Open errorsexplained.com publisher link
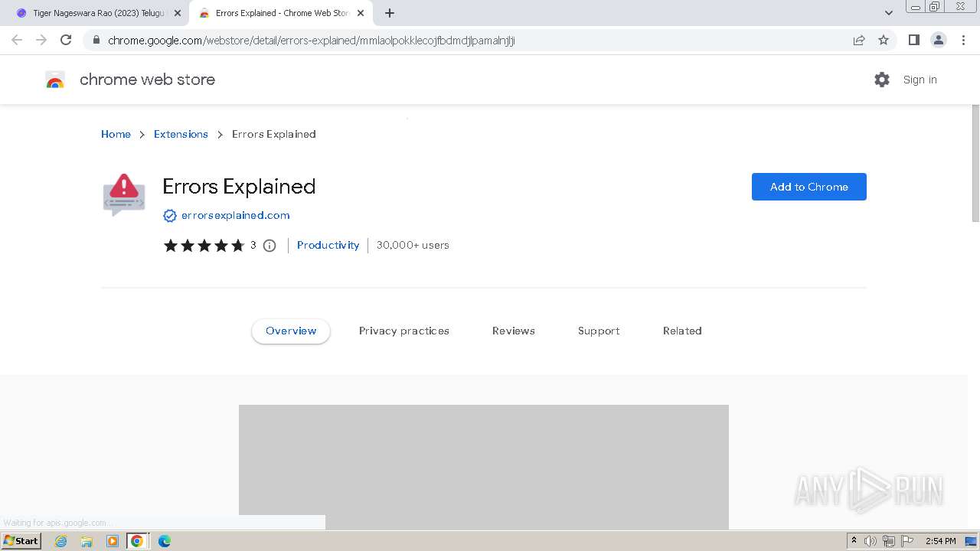 pyautogui.click(x=235, y=215)
